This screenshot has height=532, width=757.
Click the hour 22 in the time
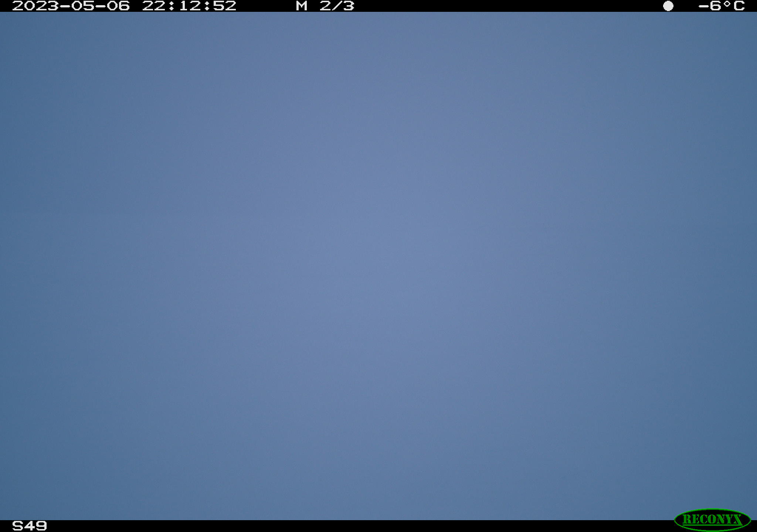click(x=154, y=6)
